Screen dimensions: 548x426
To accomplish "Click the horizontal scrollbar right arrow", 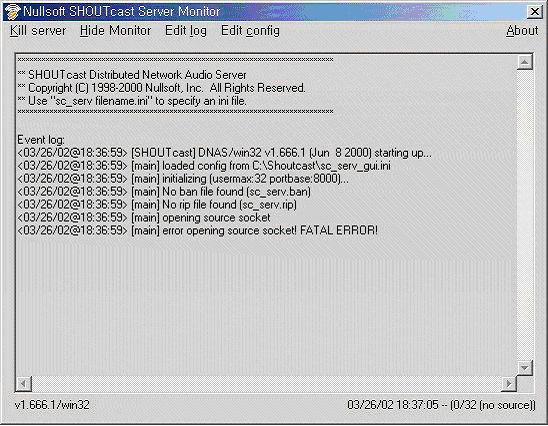I will point(509,383).
